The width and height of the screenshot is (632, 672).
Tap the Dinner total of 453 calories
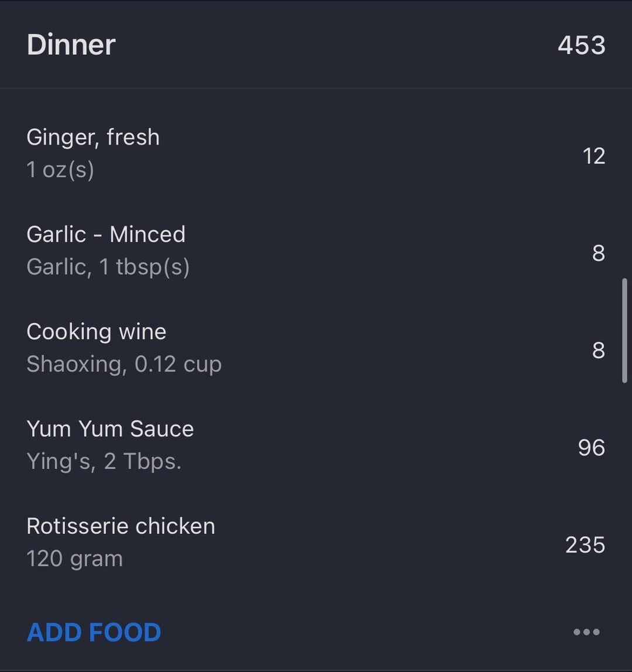click(581, 45)
